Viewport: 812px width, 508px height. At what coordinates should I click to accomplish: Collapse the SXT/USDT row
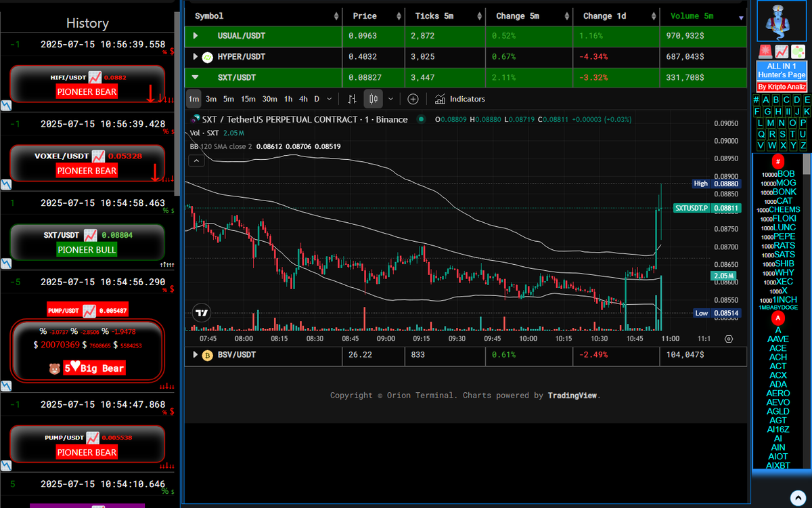196,78
